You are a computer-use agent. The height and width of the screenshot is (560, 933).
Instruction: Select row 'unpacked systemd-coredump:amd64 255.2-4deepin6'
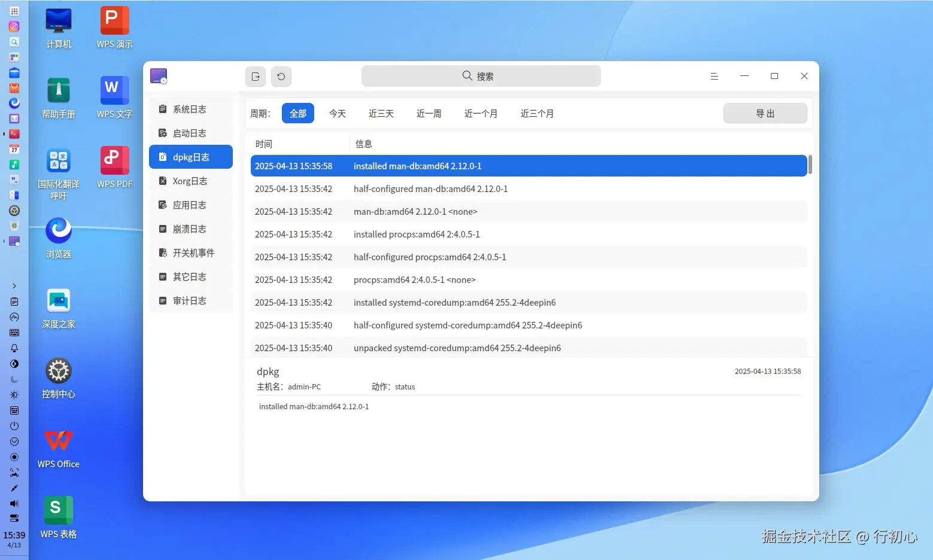pyautogui.click(x=528, y=348)
